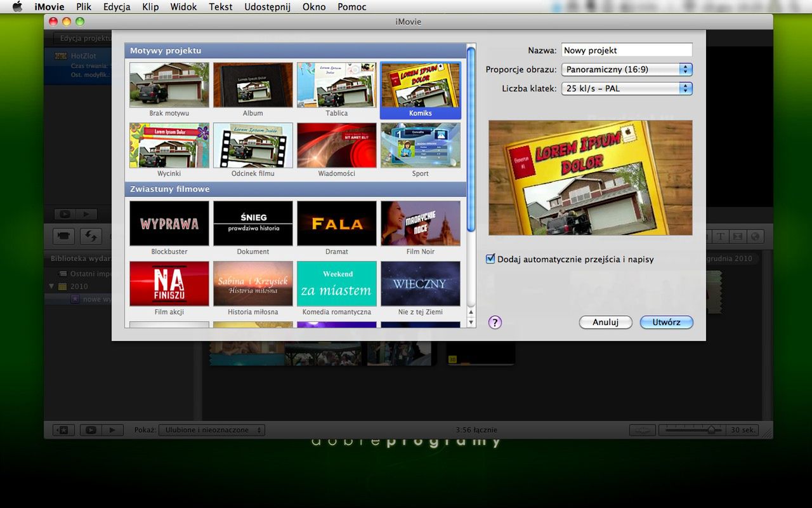The image size is (812, 508).
Task: Toggle Dodaj automatycznie przejścia i napisy checkbox
Action: pyautogui.click(x=490, y=259)
